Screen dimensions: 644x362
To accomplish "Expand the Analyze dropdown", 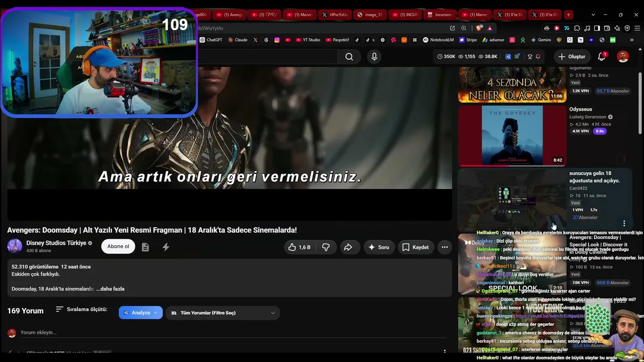I will coord(141,313).
